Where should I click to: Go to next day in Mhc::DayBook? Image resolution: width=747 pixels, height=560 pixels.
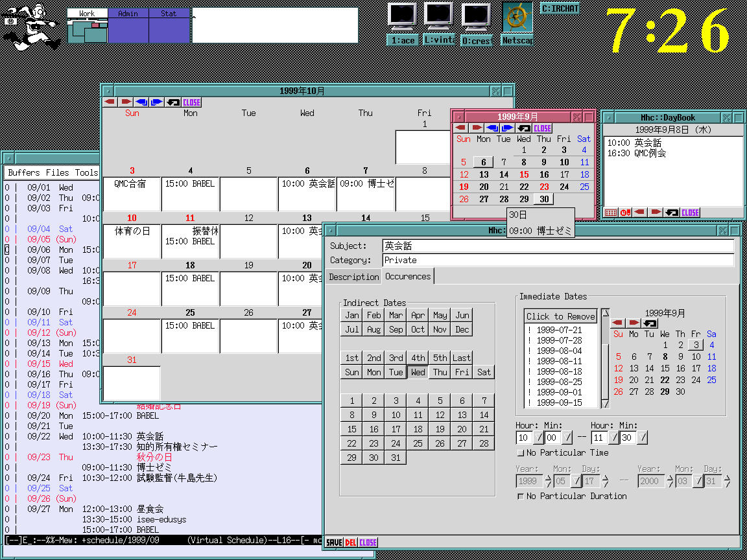coord(656,213)
